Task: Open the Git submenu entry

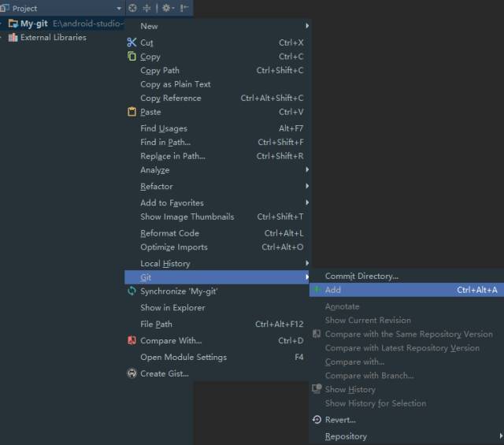Action: pos(217,277)
